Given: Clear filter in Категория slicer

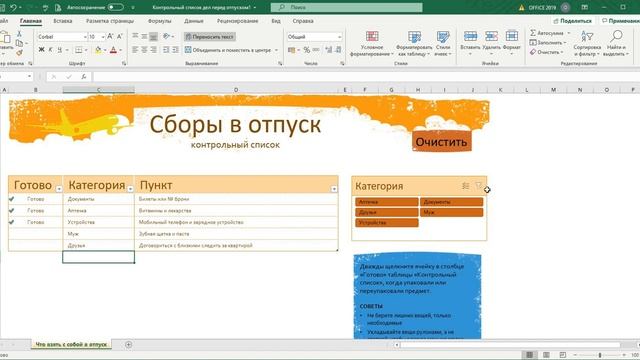Looking at the screenshot, I should point(478,186).
